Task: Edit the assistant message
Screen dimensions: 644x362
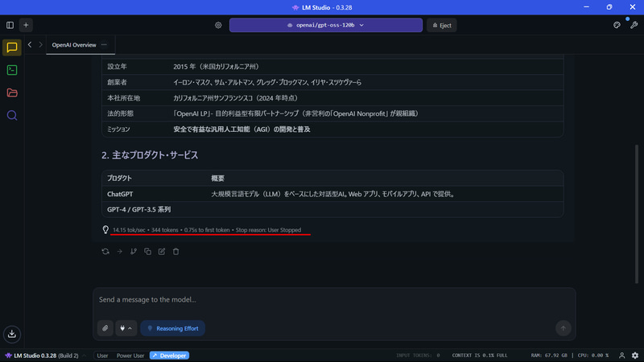Action: coord(162,252)
